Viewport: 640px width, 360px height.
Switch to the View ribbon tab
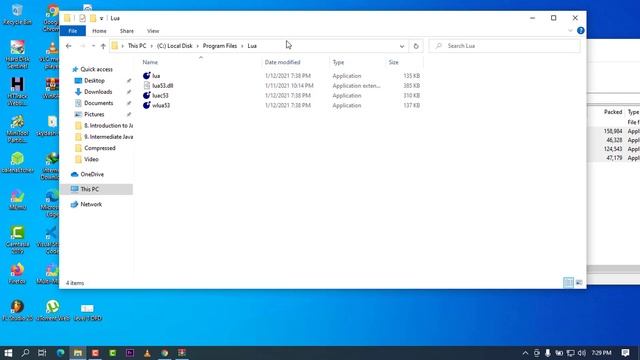tap(153, 31)
